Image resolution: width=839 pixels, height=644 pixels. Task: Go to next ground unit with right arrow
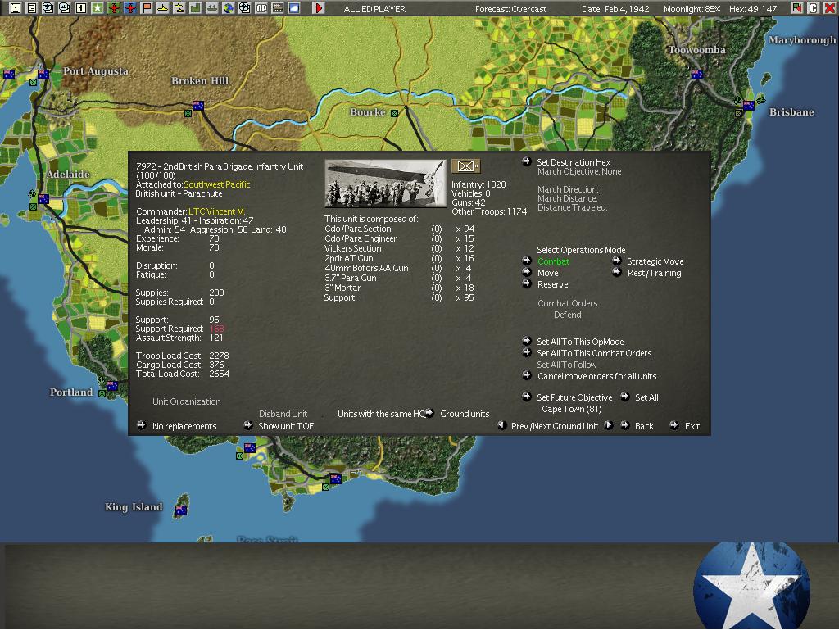pyautogui.click(x=609, y=426)
